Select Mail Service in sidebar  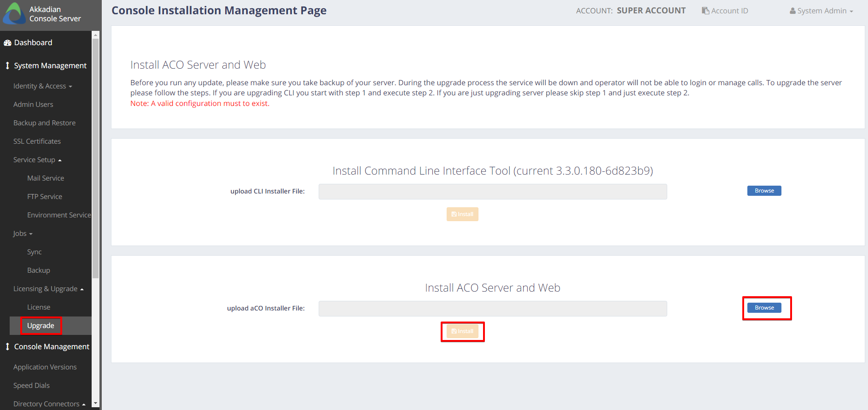[x=46, y=178]
